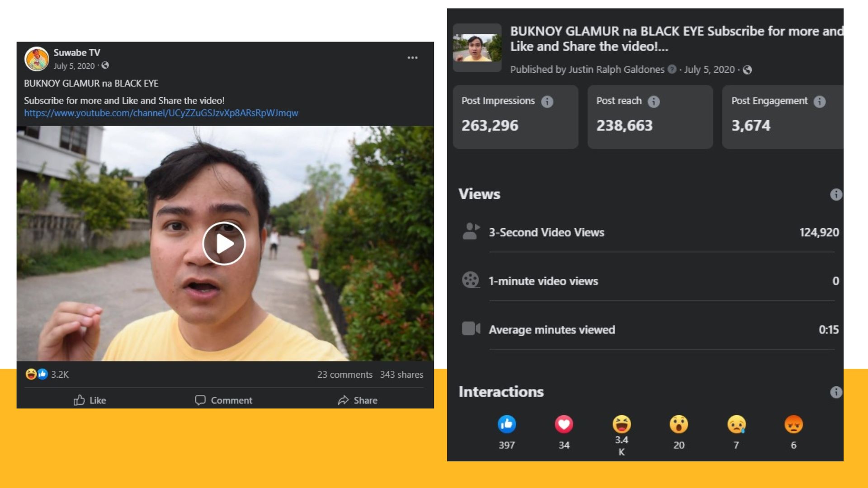Click the Angry reaction icon

(793, 424)
